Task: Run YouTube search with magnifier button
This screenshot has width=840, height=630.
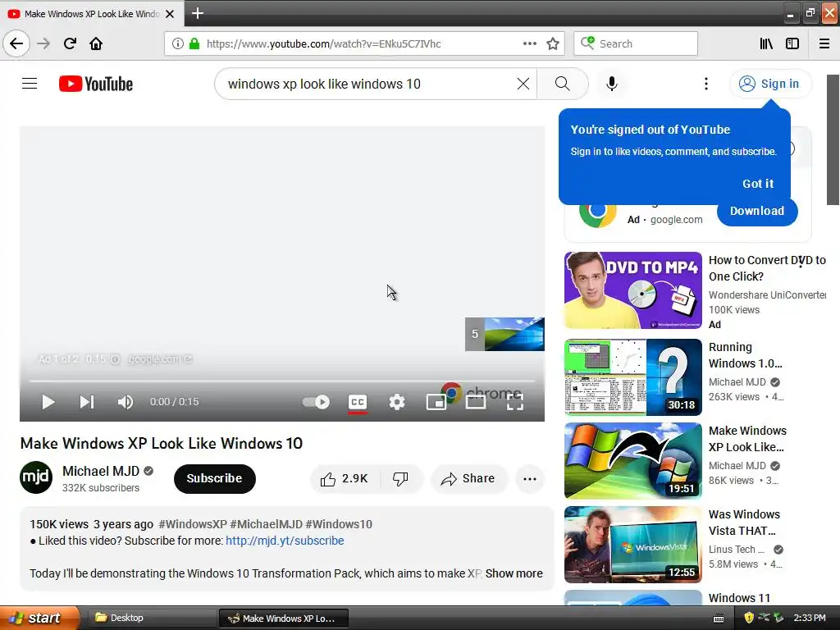Action: [x=562, y=84]
